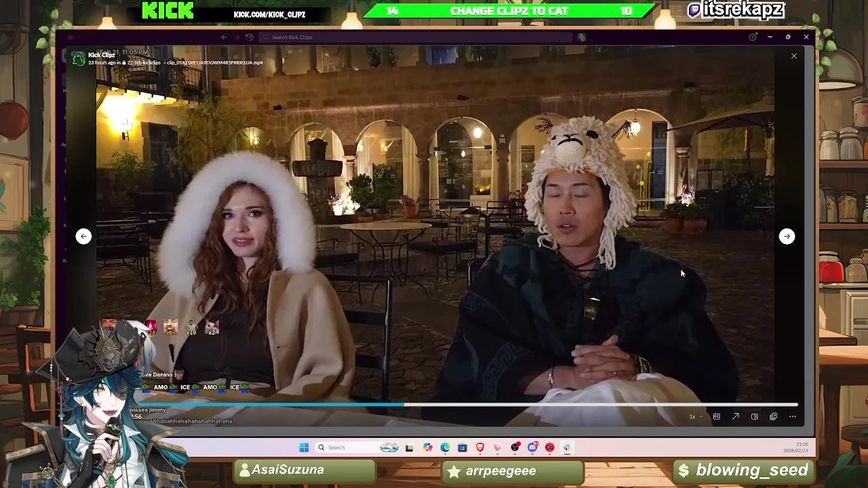Click the diagonal arrow share icon

pyautogui.click(x=736, y=416)
